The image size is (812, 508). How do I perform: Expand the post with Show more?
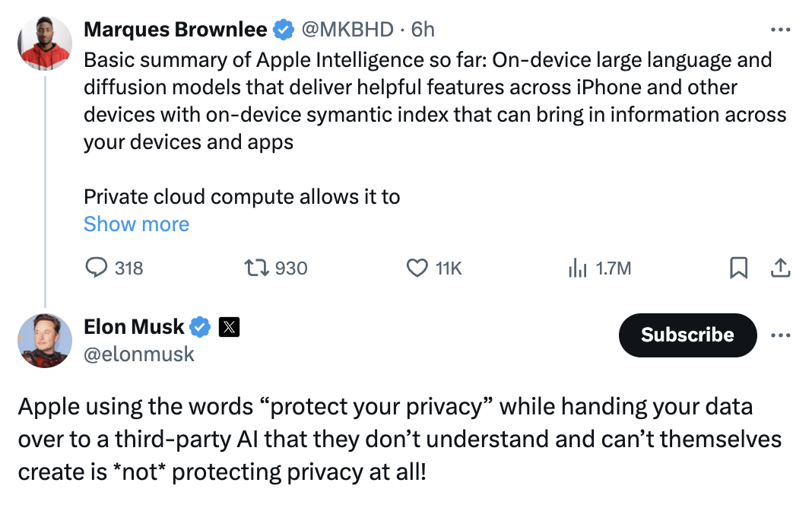136,224
